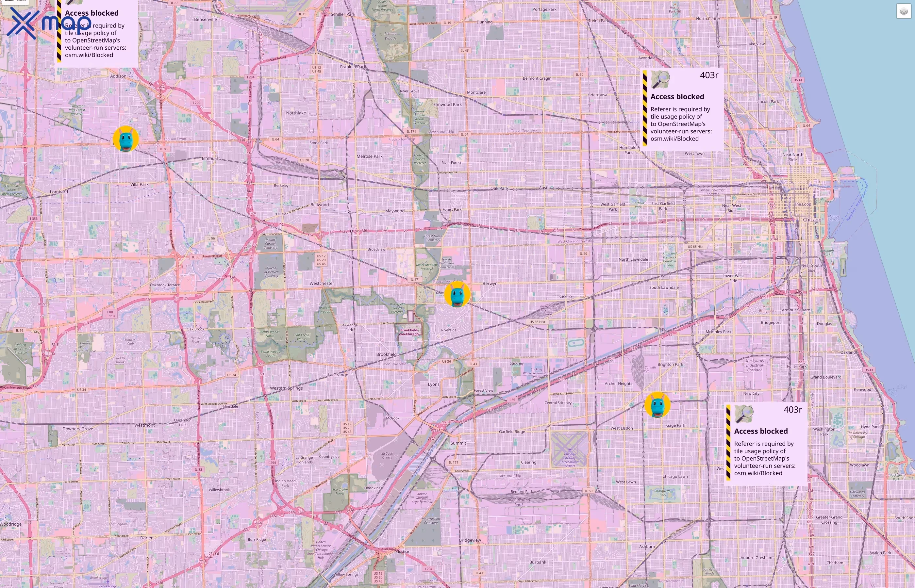Click the "Humboldt Park" label

[629, 150]
